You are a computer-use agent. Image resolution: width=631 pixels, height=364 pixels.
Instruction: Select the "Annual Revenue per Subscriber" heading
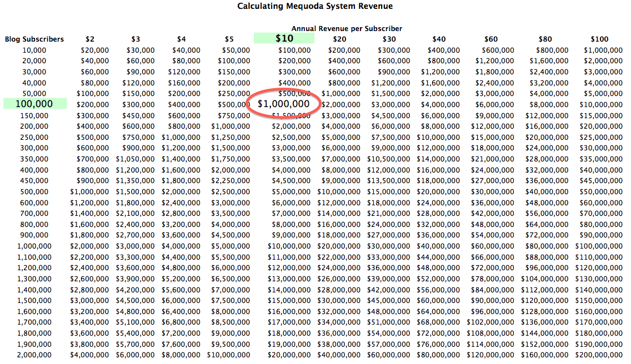(x=347, y=28)
